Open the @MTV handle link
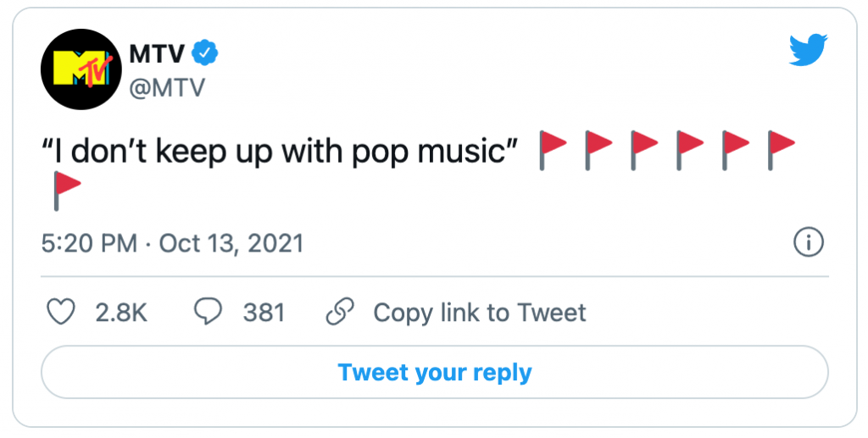The height and width of the screenshot is (438, 868). pyautogui.click(x=167, y=87)
